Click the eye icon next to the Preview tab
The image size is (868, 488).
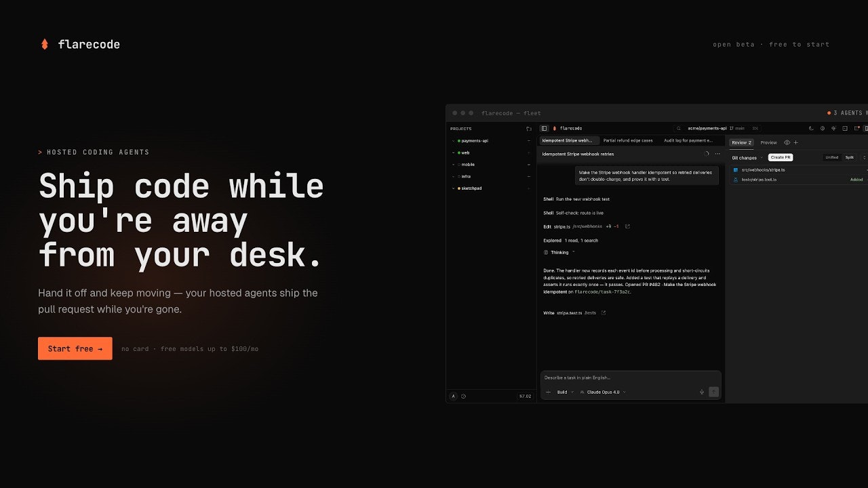coord(787,142)
